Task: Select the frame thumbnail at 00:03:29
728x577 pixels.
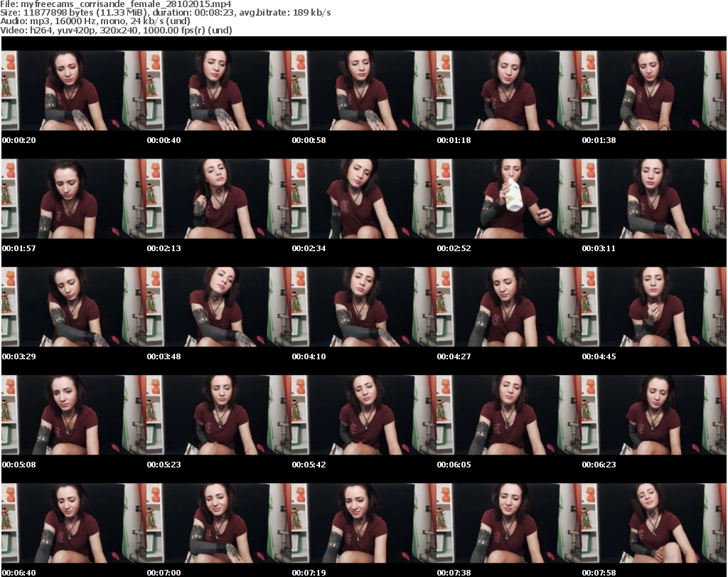Action: coord(74,307)
